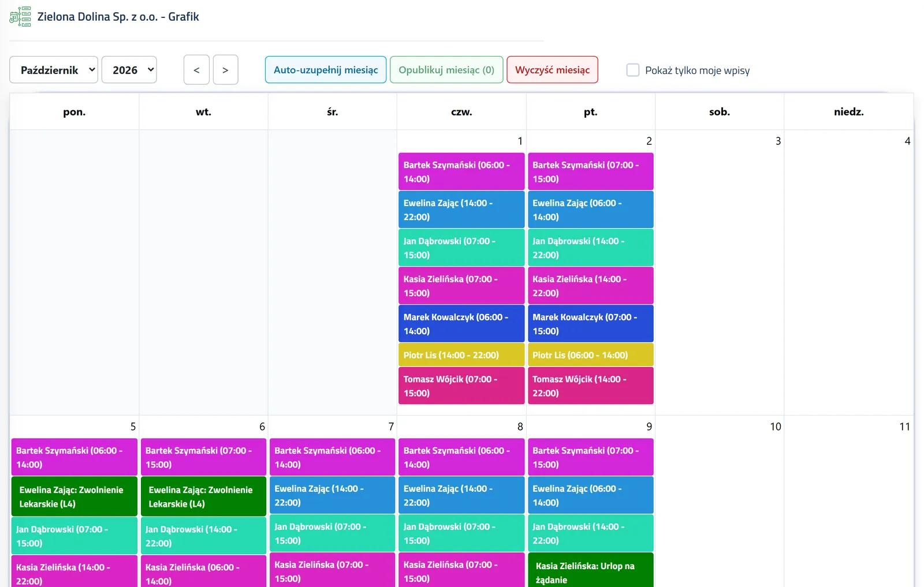Click the niedz. column header

click(x=849, y=112)
